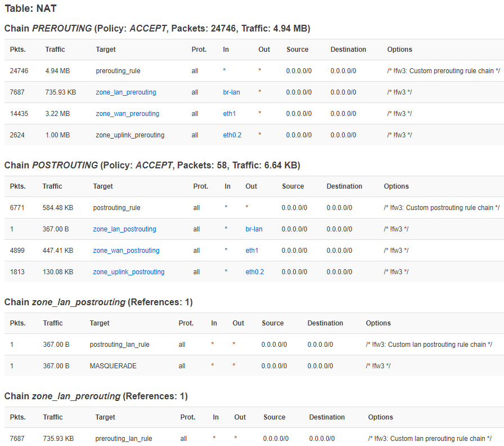This screenshot has height=446, width=504.
Task: Click br-lan interface link in PREROUTING chain
Action: click(231, 92)
